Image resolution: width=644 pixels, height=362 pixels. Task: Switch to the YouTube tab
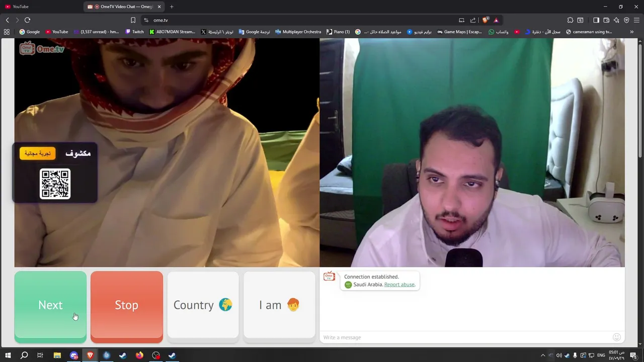point(40,7)
